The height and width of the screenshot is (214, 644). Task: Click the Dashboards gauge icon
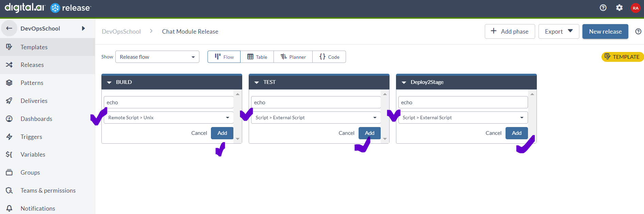[9, 119]
